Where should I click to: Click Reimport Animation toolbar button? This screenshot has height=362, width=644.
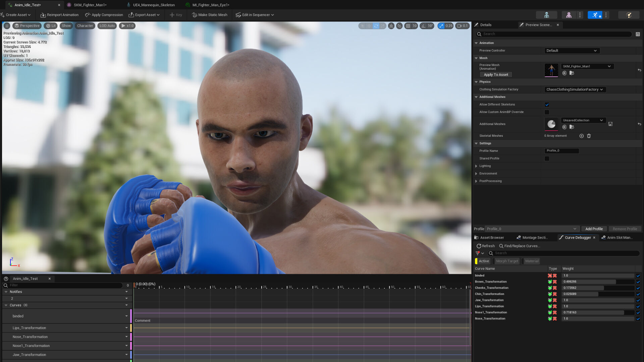[x=59, y=15]
